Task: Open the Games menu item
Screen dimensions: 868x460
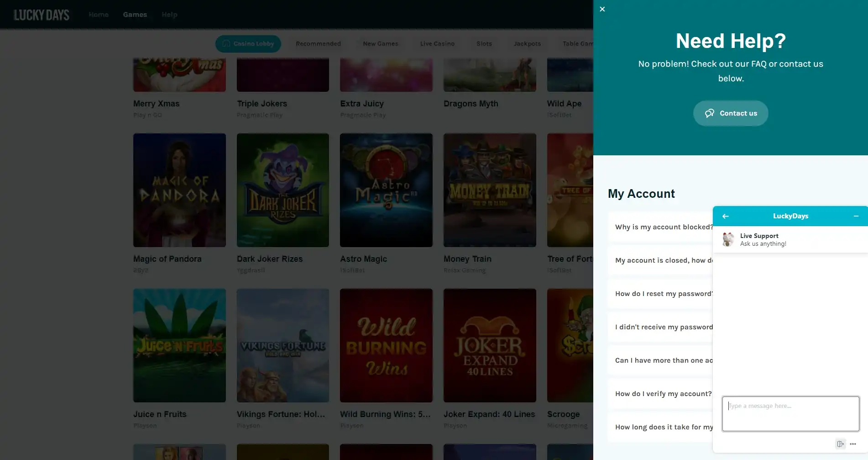Action: coord(135,15)
